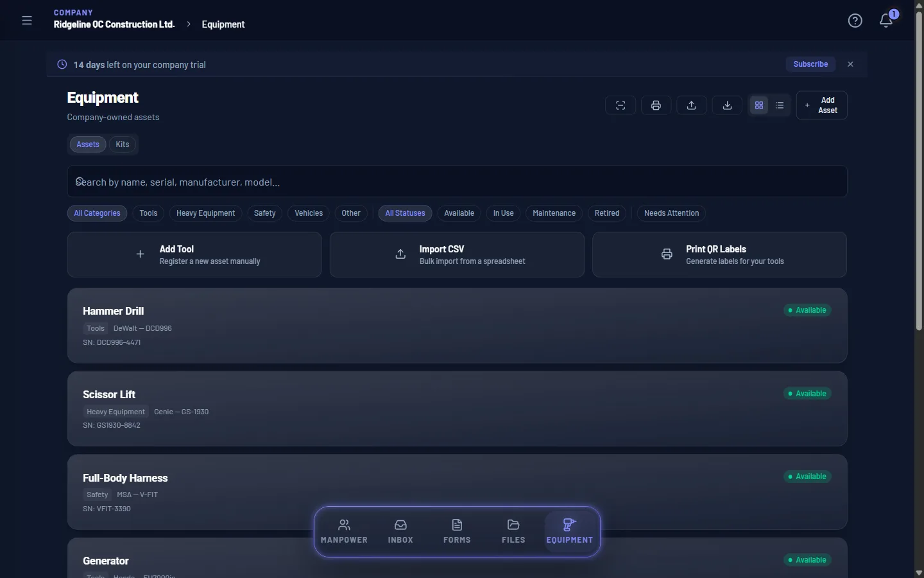
Task: Click the Import CSV card
Action: (x=457, y=254)
